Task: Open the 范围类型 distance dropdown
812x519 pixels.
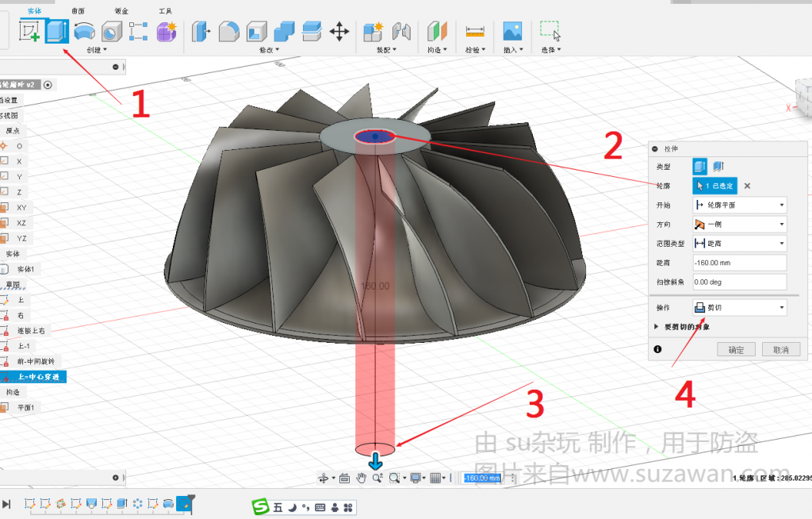Action: tap(740, 243)
